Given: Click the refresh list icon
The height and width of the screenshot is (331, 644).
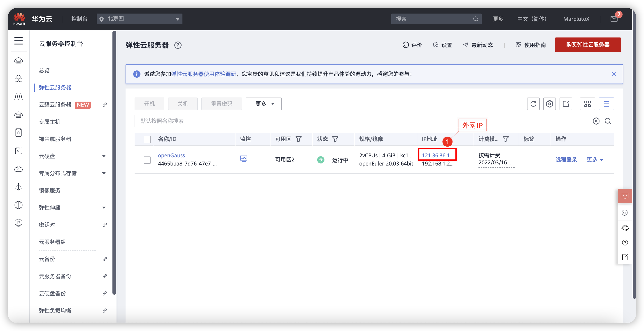Looking at the screenshot, I should [533, 104].
